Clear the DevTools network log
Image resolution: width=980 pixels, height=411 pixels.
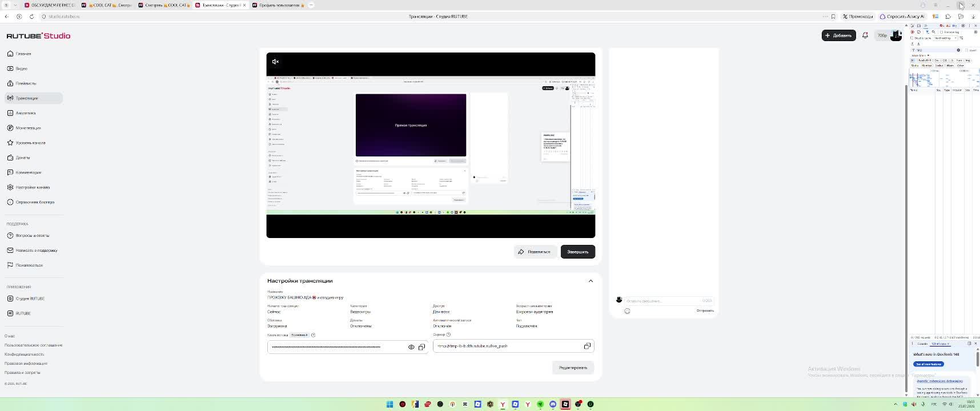pyautogui.click(x=919, y=32)
